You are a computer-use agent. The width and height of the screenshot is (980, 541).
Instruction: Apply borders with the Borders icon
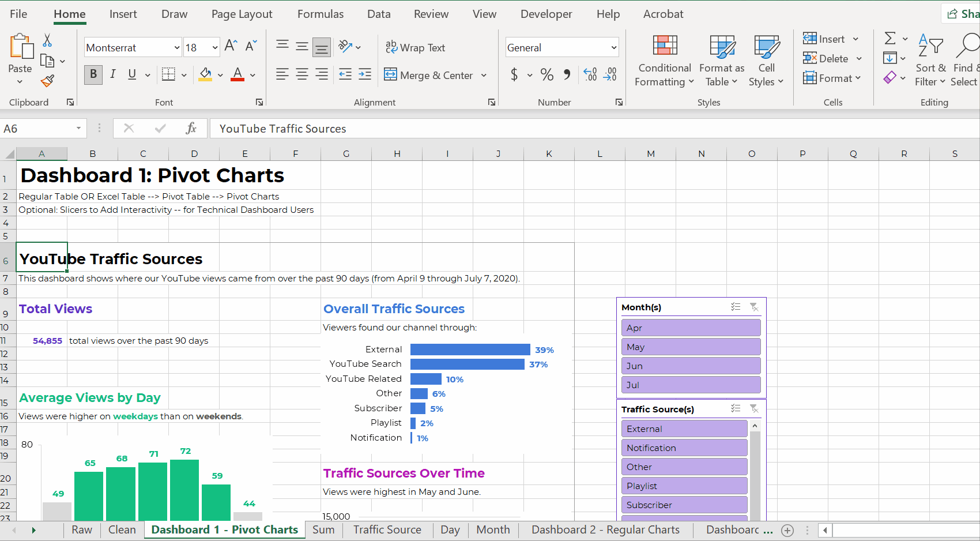pos(168,74)
